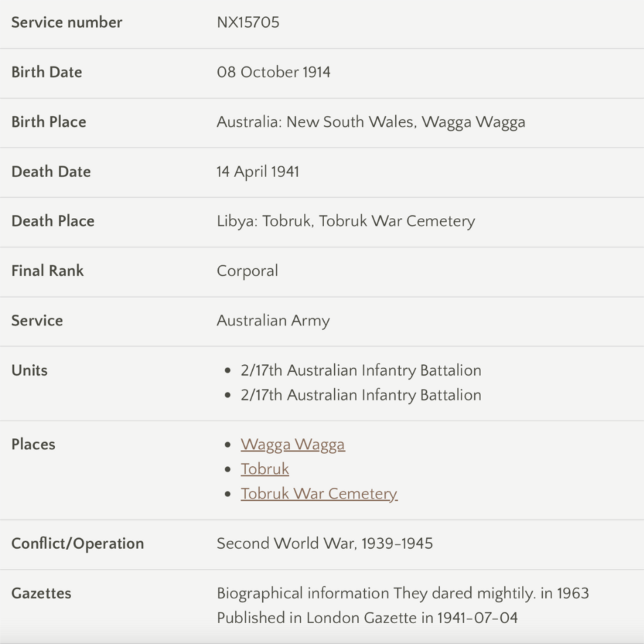Click the Conflict/Operation label

click(77, 544)
